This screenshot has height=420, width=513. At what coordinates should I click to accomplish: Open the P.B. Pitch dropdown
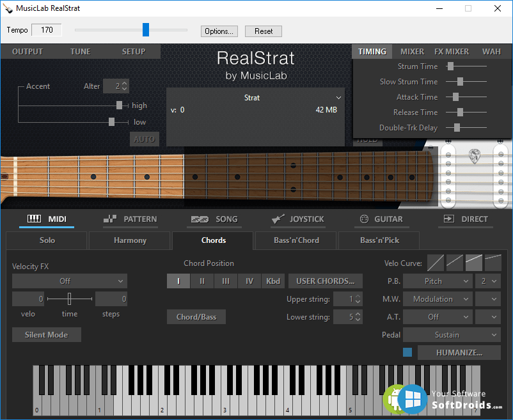(x=438, y=281)
